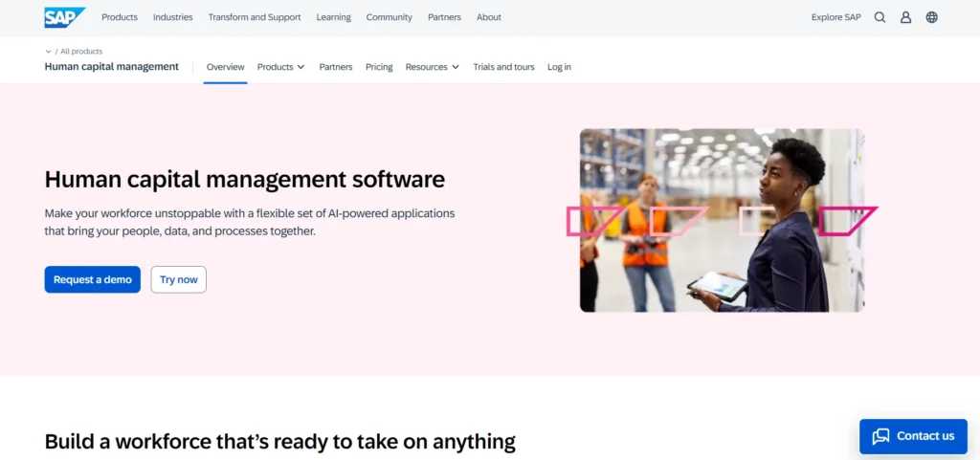Screen dimensions: 980x460
Task: Click the SAP logo
Action: 65,17
